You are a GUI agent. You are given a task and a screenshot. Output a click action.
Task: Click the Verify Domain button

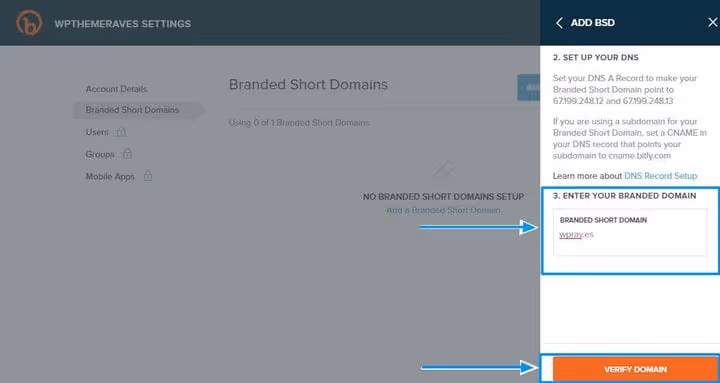(x=636, y=369)
